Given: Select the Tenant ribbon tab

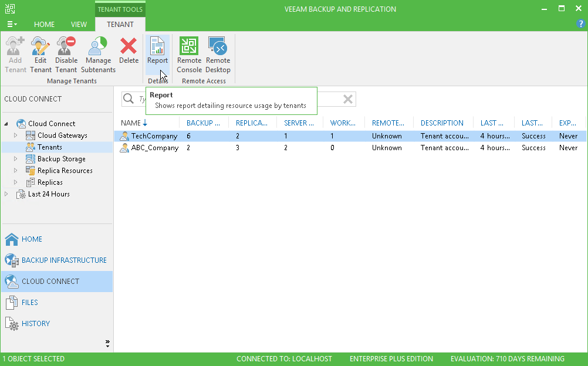Looking at the screenshot, I should pyautogui.click(x=120, y=25).
